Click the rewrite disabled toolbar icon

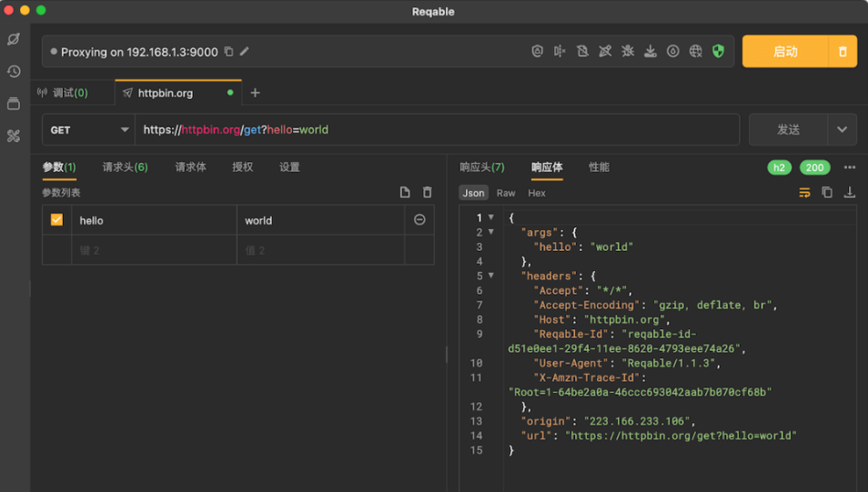(582, 52)
